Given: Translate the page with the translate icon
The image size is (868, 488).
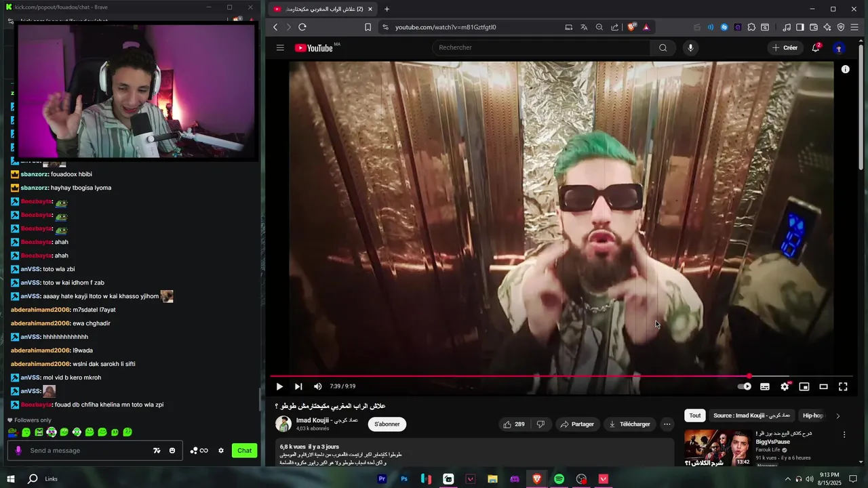Looking at the screenshot, I should (x=584, y=27).
